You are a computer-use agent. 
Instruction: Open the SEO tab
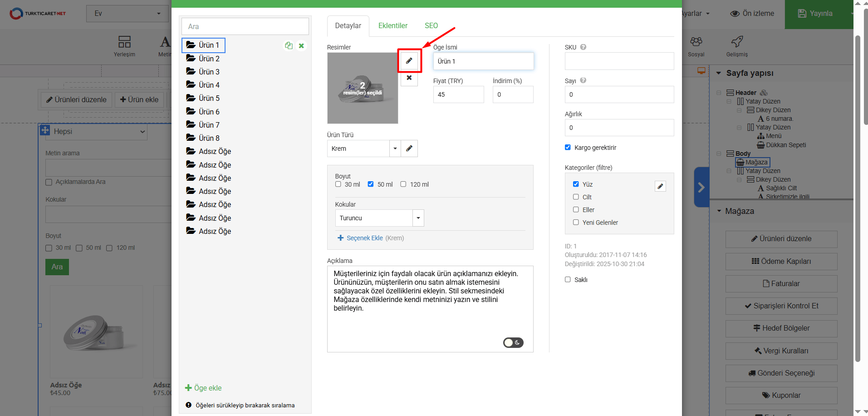point(431,26)
